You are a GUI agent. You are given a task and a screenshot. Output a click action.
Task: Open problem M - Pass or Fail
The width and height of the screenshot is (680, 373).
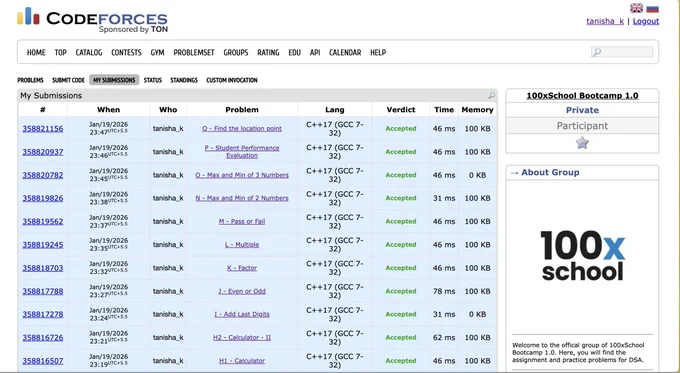pos(242,222)
